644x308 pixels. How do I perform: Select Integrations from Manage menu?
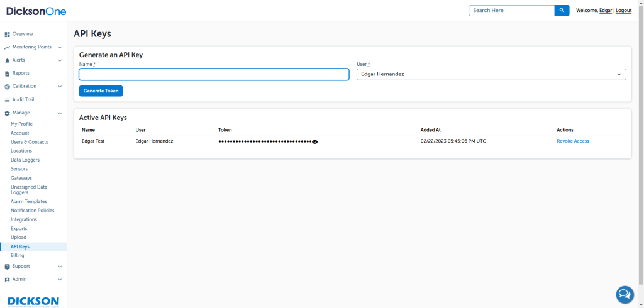tap(24, 219)
